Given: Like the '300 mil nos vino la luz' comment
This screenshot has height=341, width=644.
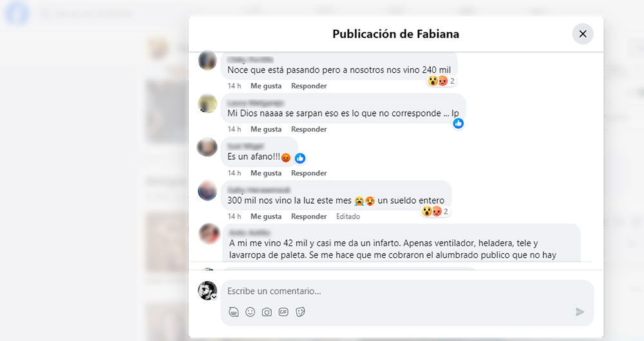Looking at the screenshot, I should pos(266,217).
